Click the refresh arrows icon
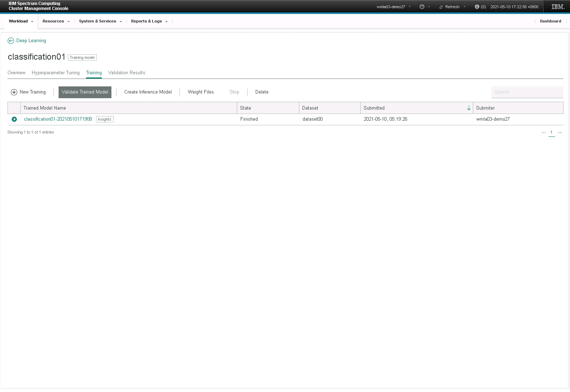This screenshot has width=570, height=392. tap(441, 7)
